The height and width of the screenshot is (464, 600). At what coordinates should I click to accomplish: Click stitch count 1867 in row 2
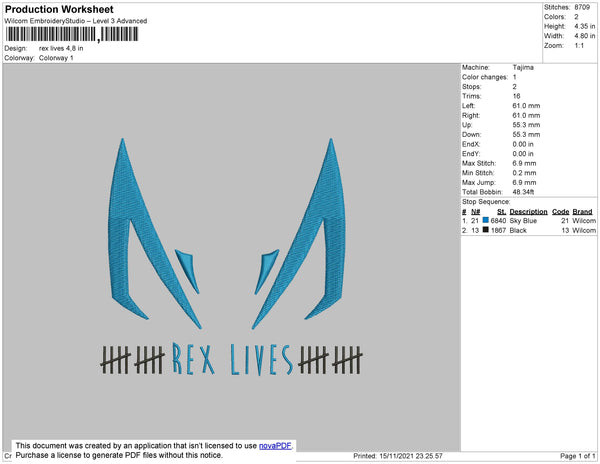[498, 230]
